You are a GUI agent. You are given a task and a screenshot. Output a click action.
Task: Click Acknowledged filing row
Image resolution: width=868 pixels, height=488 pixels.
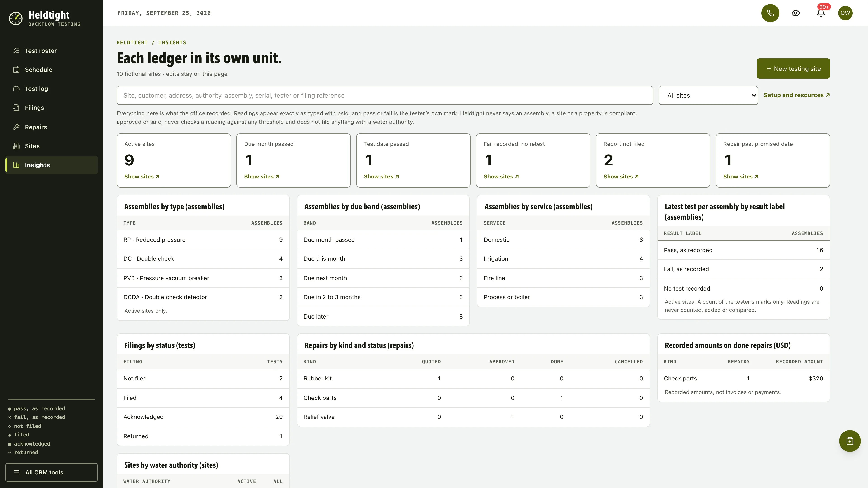point(203,417)
